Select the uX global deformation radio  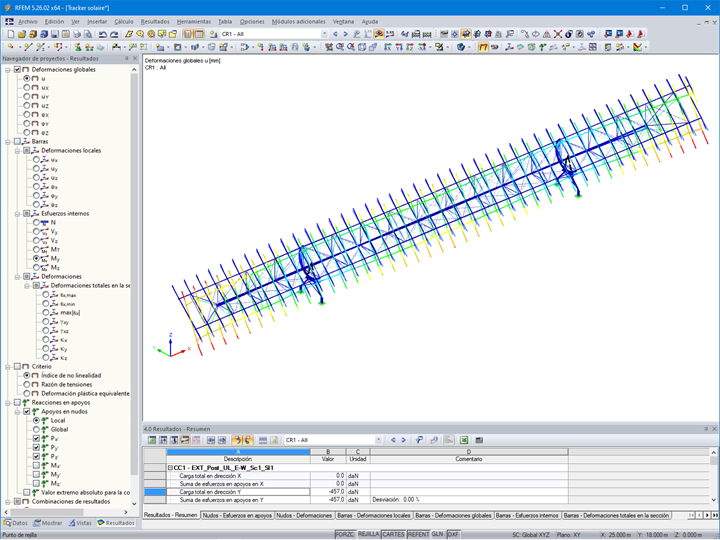27,87
